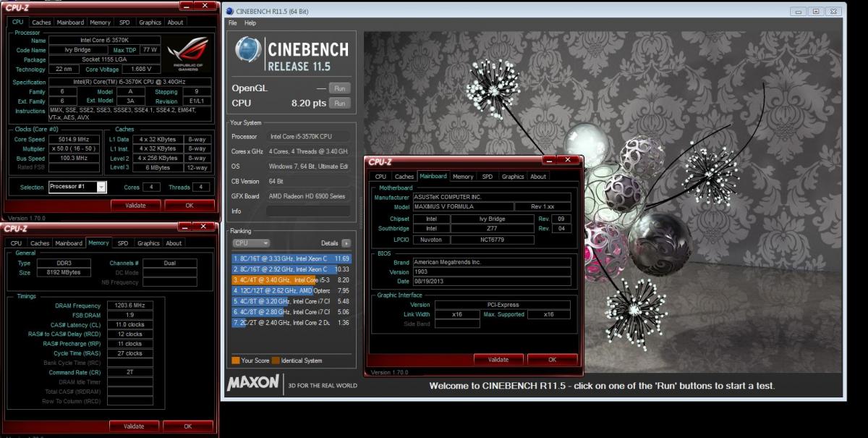Open Mainboard tab in CPU-Z processor window
868x438 pixels.
click(x=70, y=22)
